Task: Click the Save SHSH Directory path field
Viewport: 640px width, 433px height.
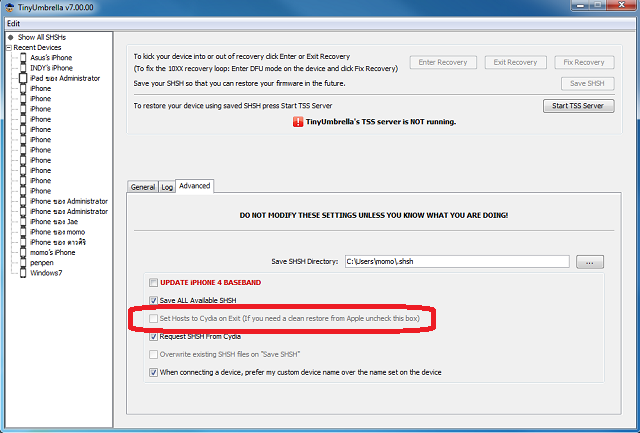Action: pos(457,261)
